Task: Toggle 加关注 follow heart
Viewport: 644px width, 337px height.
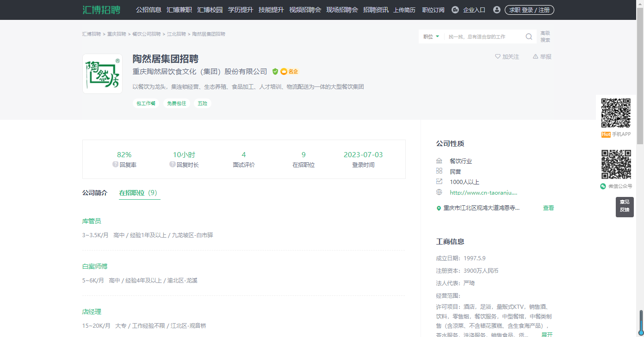Action: (x=507, y=56)
